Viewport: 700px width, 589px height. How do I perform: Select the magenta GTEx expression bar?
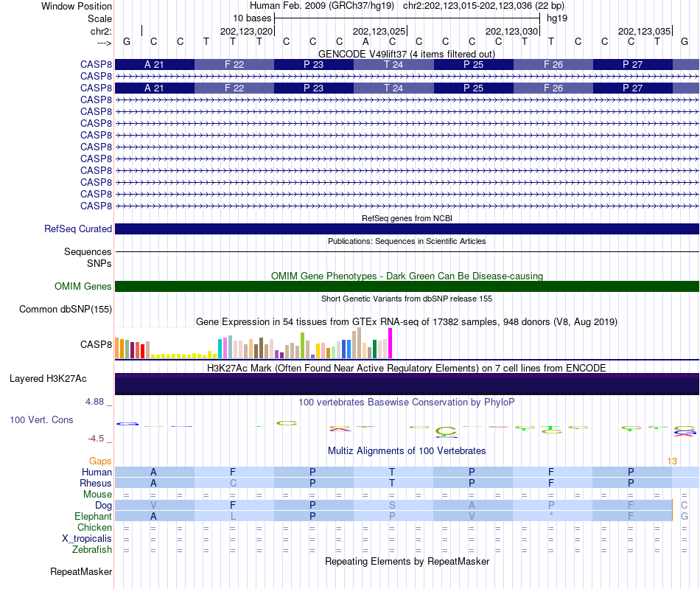pos(391,343)
